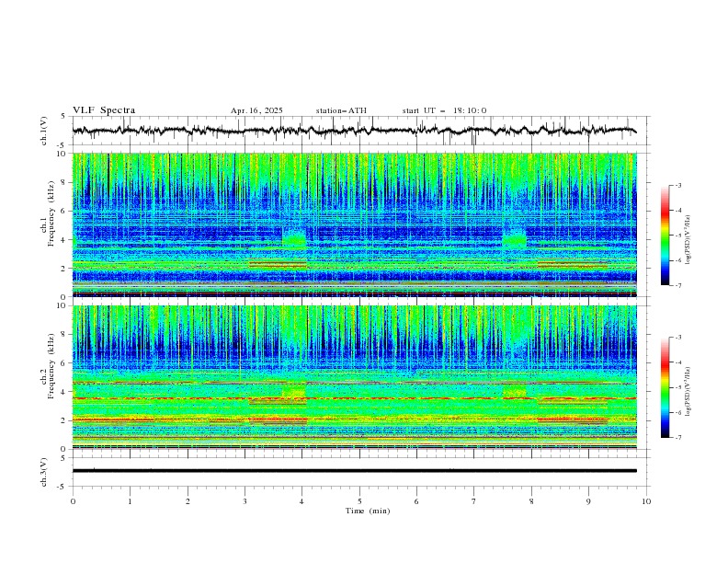Click the time axis tick label '8'

[x=531, y=501]
